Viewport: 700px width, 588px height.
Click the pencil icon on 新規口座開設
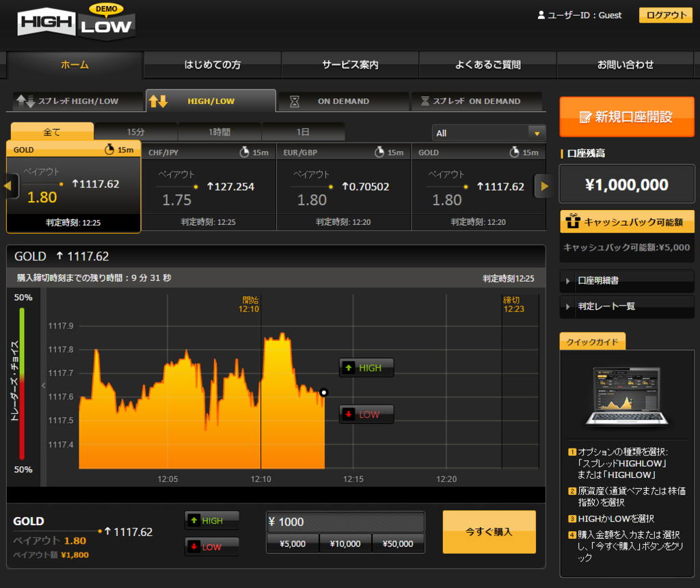pos(585,117)
